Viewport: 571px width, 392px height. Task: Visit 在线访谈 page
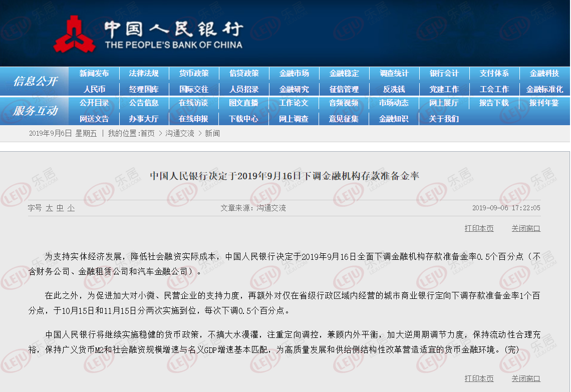click(193, 103)
